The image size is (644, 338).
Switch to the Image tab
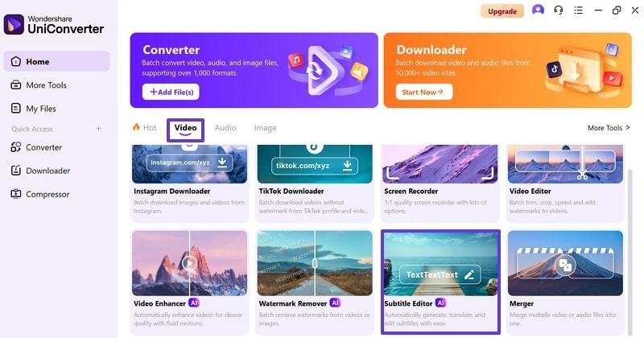click(265, 128)
